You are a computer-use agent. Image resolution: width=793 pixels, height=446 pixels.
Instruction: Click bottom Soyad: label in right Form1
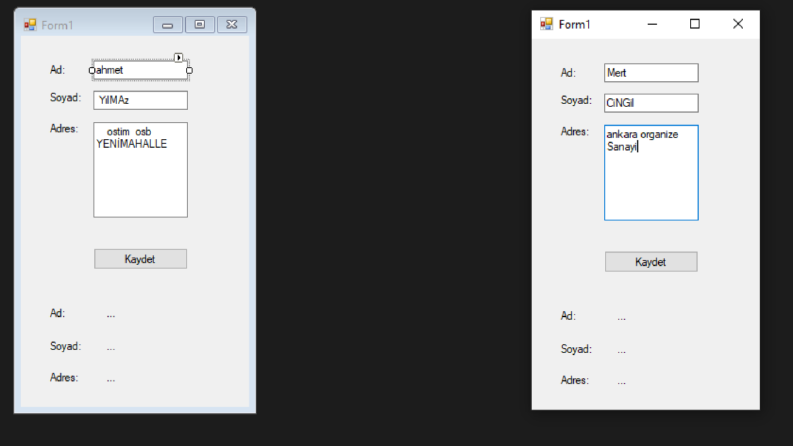pyautogui.click(x=576, y=349)
